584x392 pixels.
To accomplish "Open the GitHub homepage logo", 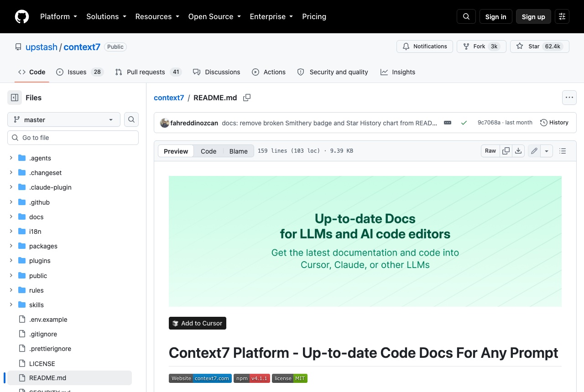I will click(x=22, y=16).
